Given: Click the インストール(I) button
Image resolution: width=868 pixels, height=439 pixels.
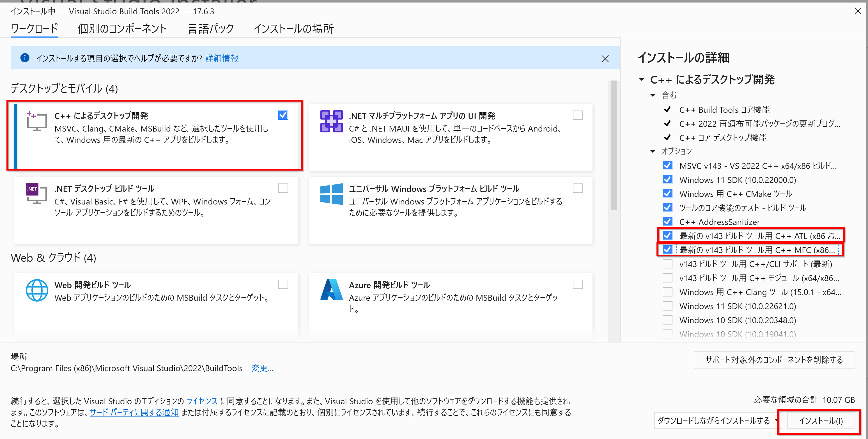Looking at the screenshot, I should (821, 421).
